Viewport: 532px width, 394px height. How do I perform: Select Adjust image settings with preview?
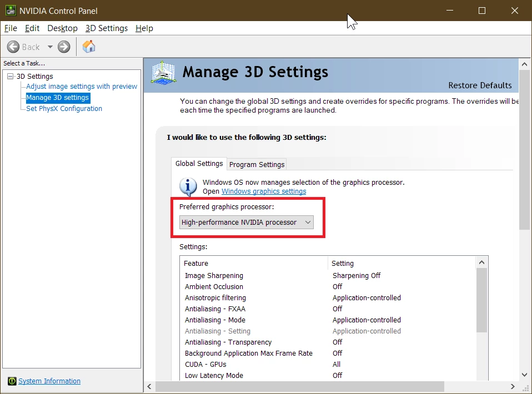pos(82,87)
